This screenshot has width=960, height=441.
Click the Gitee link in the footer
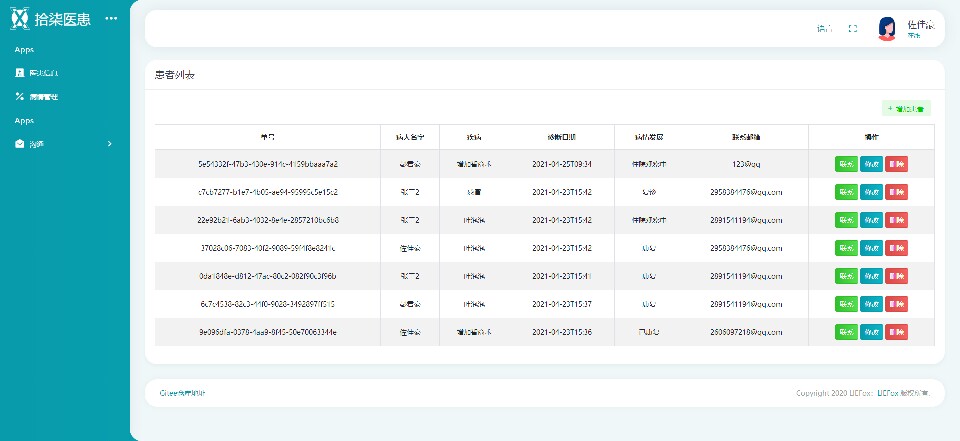[182, 393]
